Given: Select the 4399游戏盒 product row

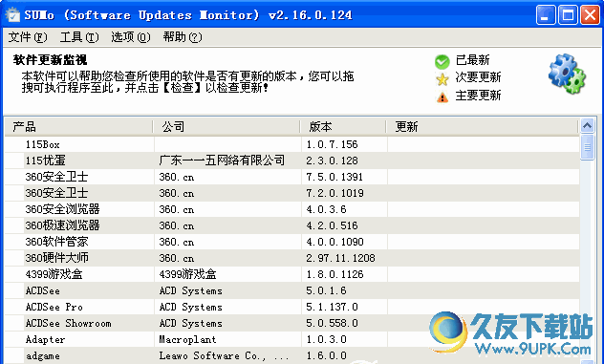Looking at the screenshot, I should [x=292, y=274].
